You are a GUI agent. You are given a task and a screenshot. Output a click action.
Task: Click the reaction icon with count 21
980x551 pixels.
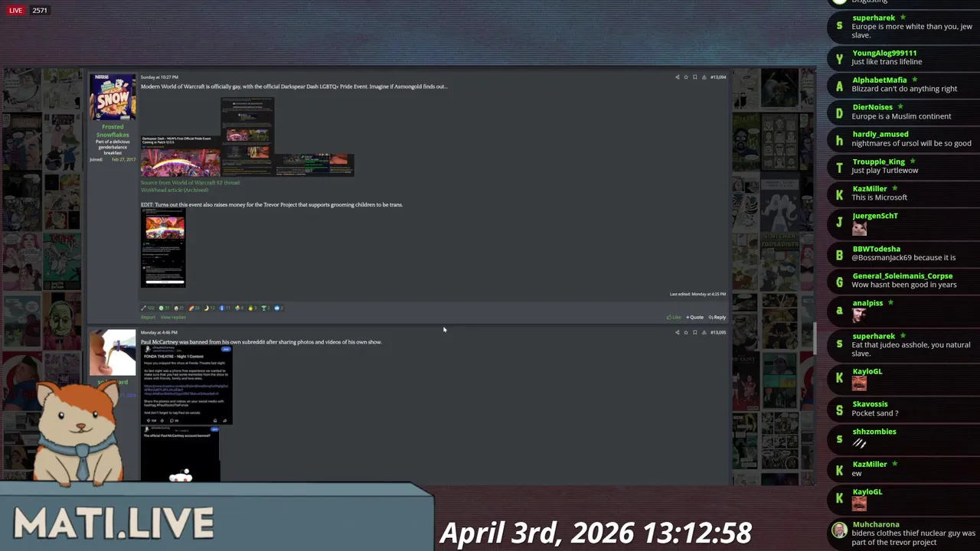click(176, 308)
